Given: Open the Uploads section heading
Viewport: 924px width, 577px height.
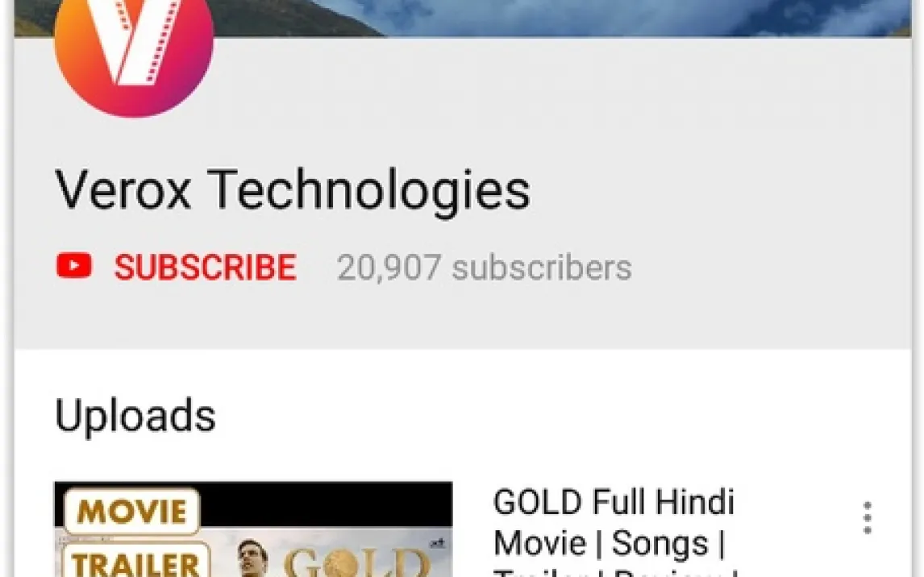Looking at the screenshot, I should coord(135,416).
